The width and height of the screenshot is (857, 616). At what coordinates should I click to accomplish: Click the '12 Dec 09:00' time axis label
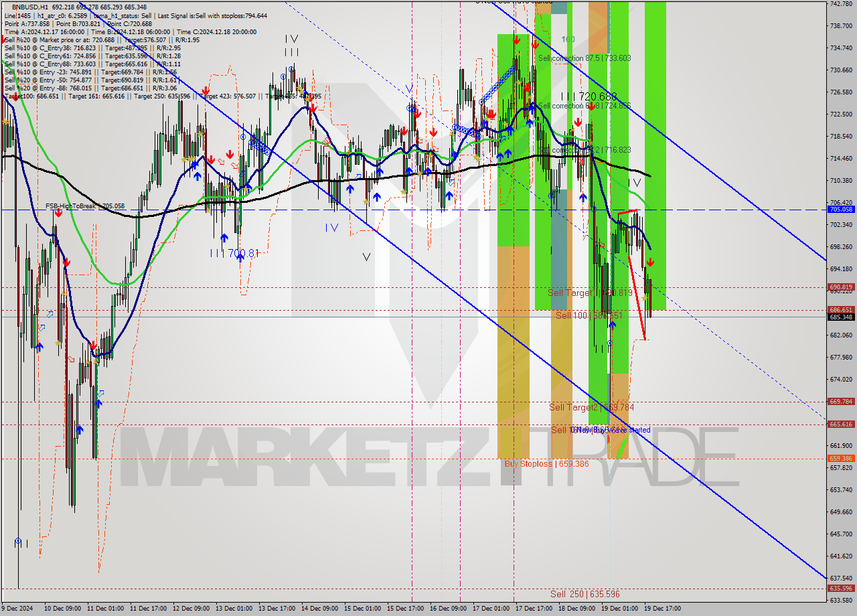[x=191, y=609]
